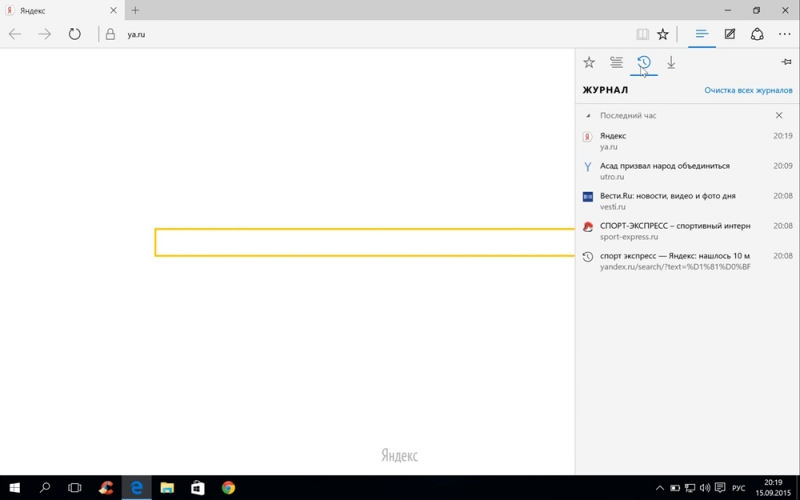Screen dimensions: 800x500
Task: Click the Edge icon on taskbar
Action: click(136, 488)
